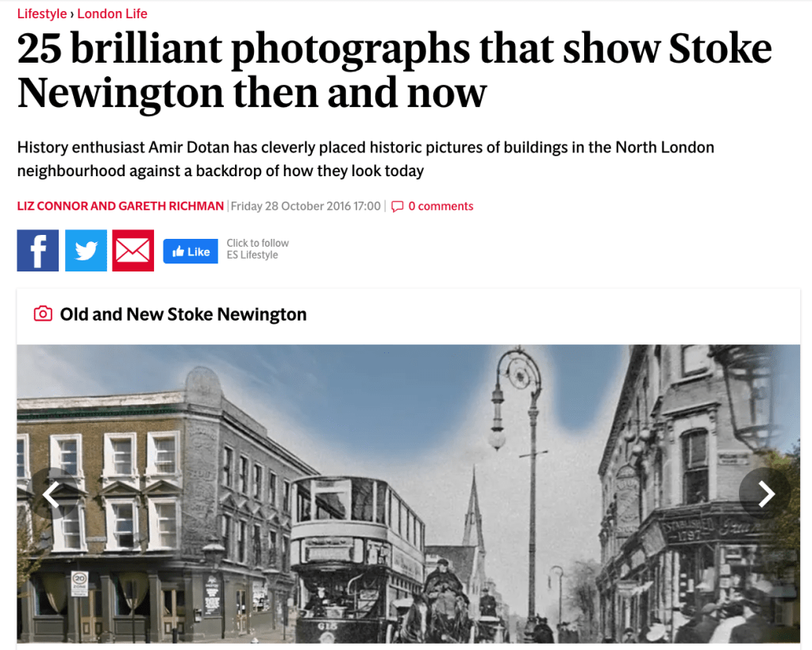Click the 25 brilliant photographs headline
Image resolution: width=812 pixels, height=650 pixels.
pos(394,71)
